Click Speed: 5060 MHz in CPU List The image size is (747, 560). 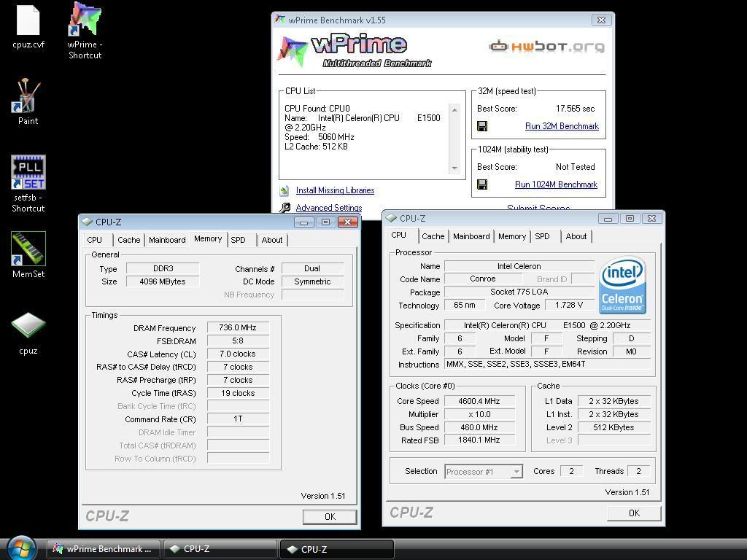320,137
